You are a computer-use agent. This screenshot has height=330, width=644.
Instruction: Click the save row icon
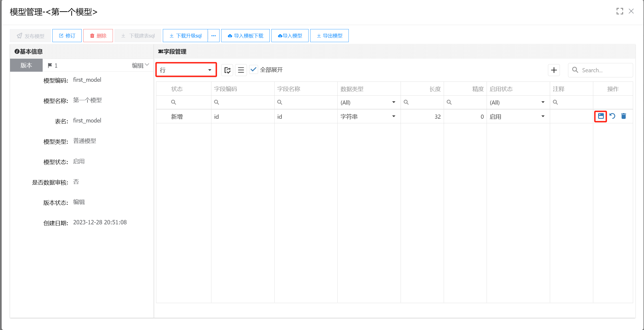point(601,116)
